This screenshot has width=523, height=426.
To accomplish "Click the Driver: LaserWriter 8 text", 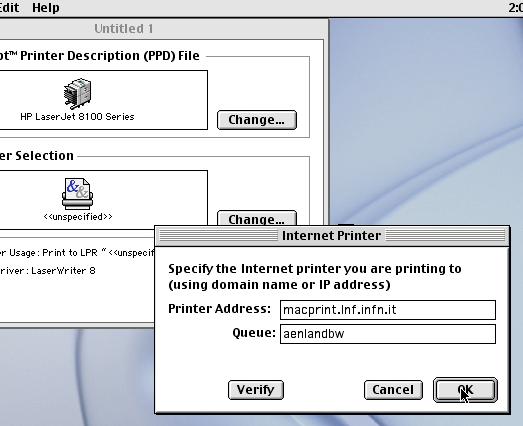I will (48, 271).
